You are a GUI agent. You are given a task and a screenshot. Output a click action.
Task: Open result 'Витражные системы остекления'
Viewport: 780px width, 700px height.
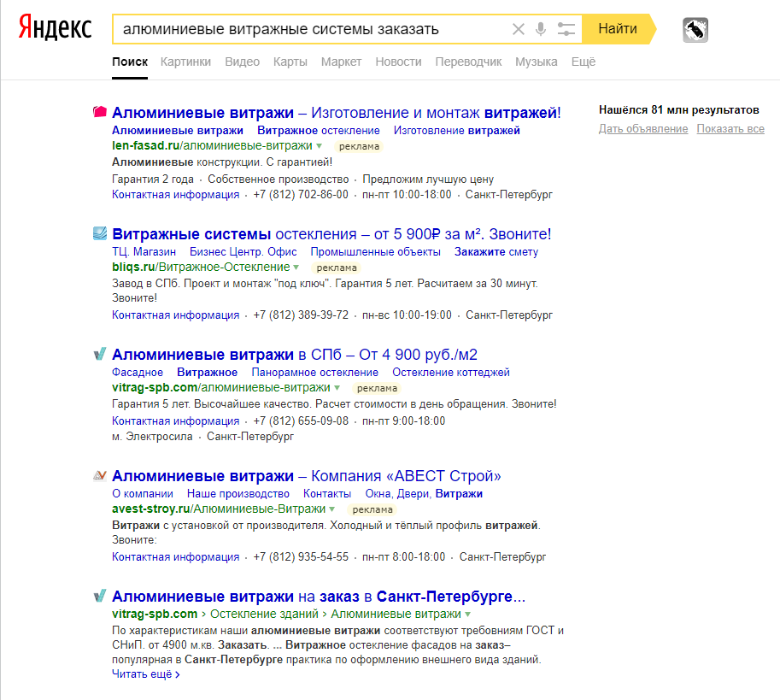(331, 234)
